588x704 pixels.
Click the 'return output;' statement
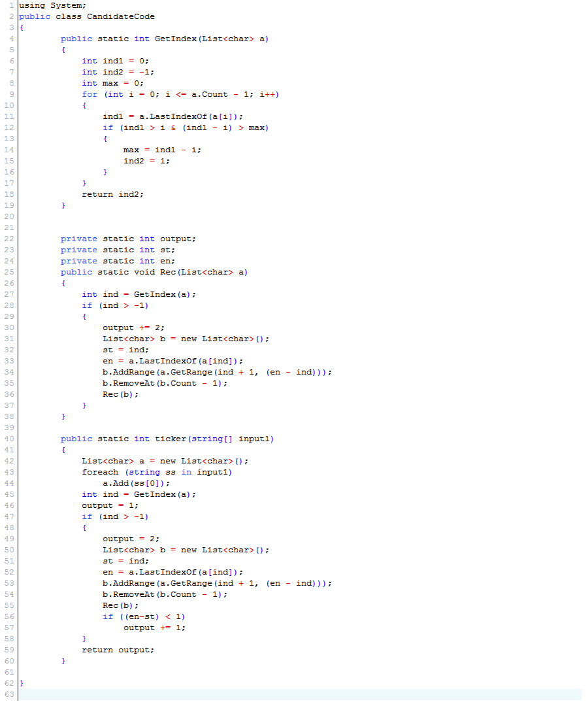click(118, 650)
